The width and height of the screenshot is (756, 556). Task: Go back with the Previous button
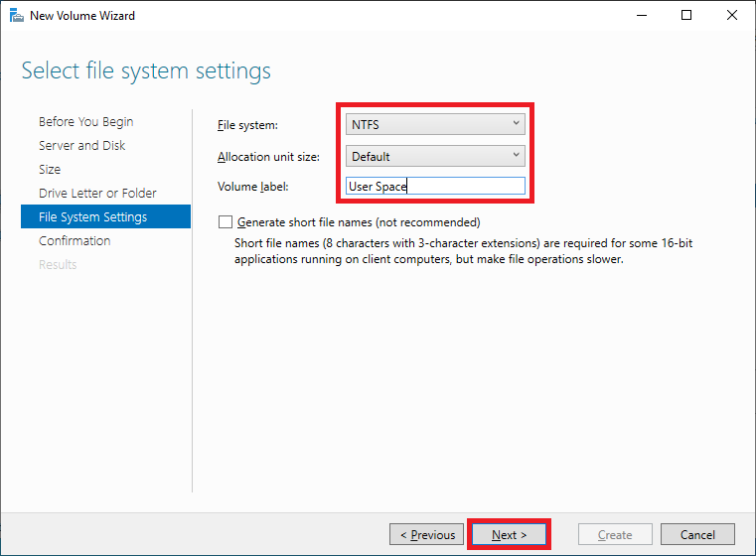(427, 534)
